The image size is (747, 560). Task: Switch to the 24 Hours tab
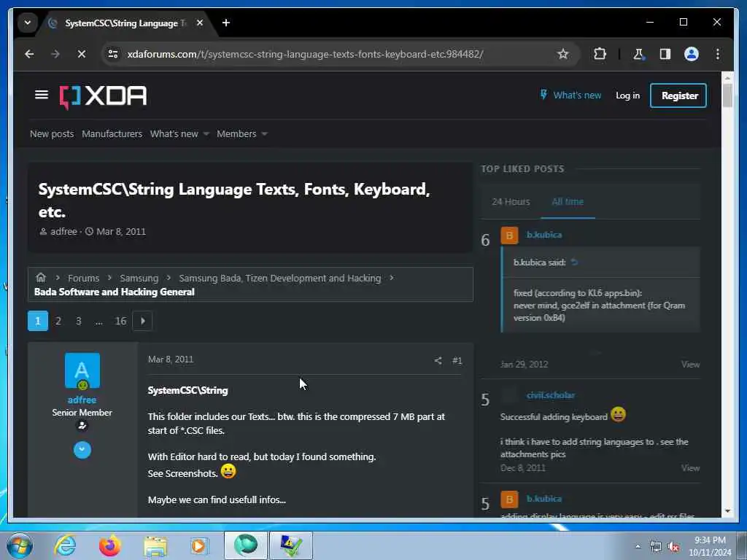(x=511, y=201)
